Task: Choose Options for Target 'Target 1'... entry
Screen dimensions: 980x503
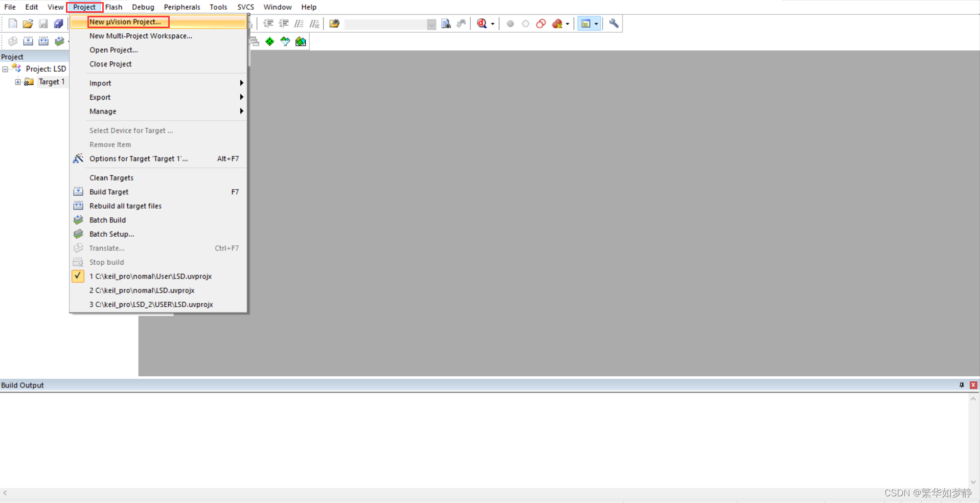Action: (x=158, y=158)
